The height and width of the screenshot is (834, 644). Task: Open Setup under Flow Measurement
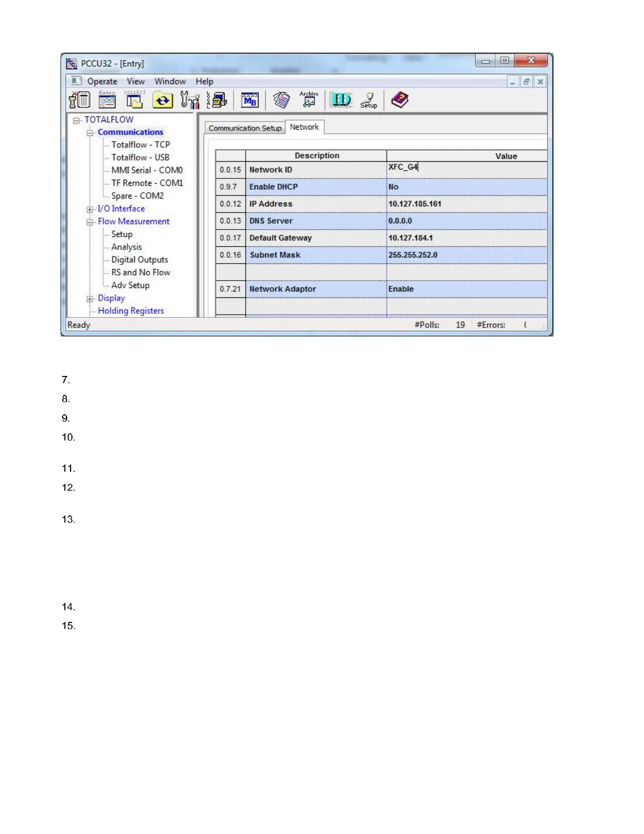pyautogui.click(x=122, y=234)
